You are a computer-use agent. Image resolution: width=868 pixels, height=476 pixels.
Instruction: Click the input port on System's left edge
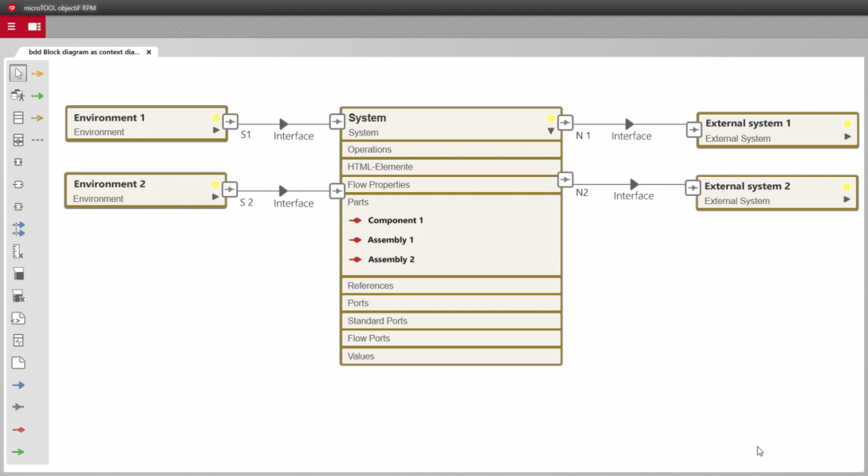point(337,121)
